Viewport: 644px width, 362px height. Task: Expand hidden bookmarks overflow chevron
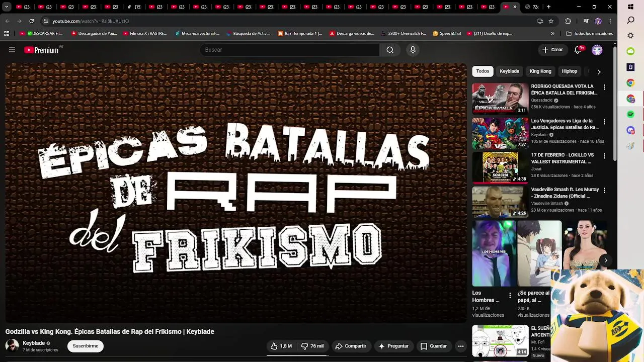(x=552, y=34)
